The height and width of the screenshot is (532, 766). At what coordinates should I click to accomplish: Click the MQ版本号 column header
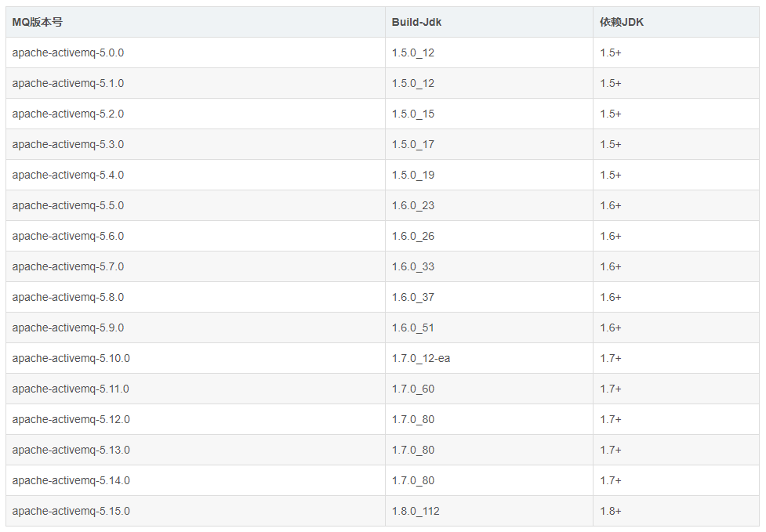tap(38, 23)
